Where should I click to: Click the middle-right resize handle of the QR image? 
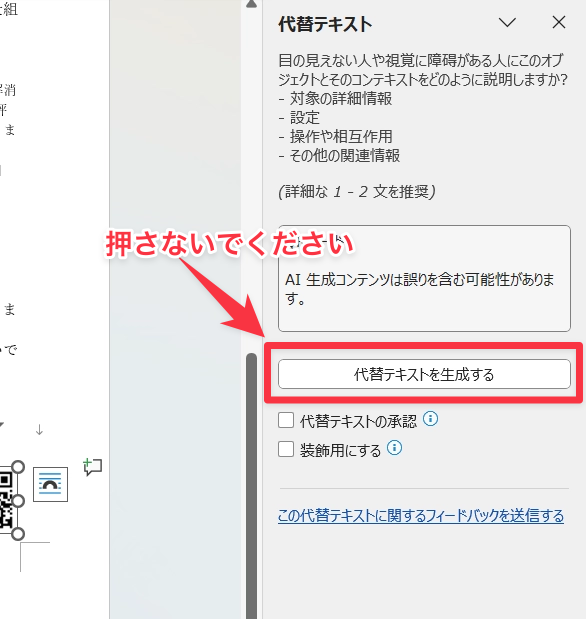(18, 501)
